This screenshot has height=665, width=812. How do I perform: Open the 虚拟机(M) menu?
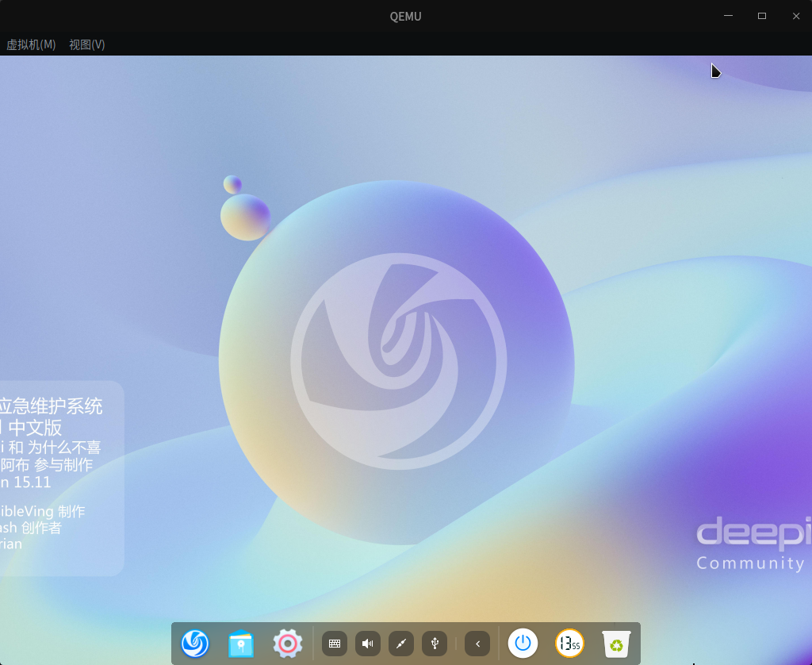pyautogui.click(x=31, y=45)
